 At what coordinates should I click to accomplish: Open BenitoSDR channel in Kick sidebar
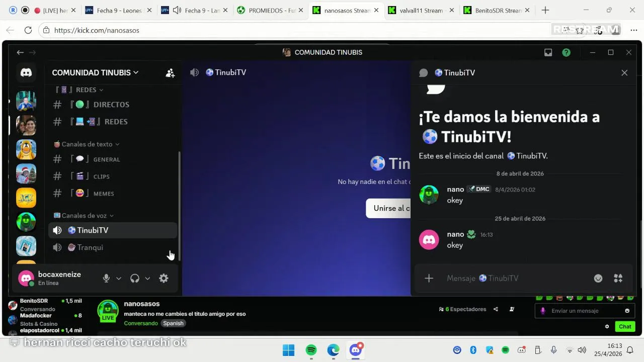(x=45, y=305)
